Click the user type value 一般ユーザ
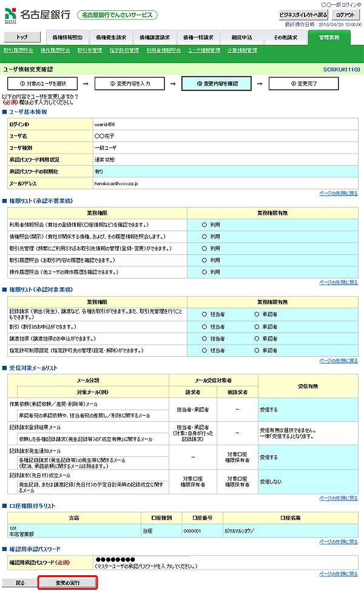This screenshot has height=591, width=364. 106,148
